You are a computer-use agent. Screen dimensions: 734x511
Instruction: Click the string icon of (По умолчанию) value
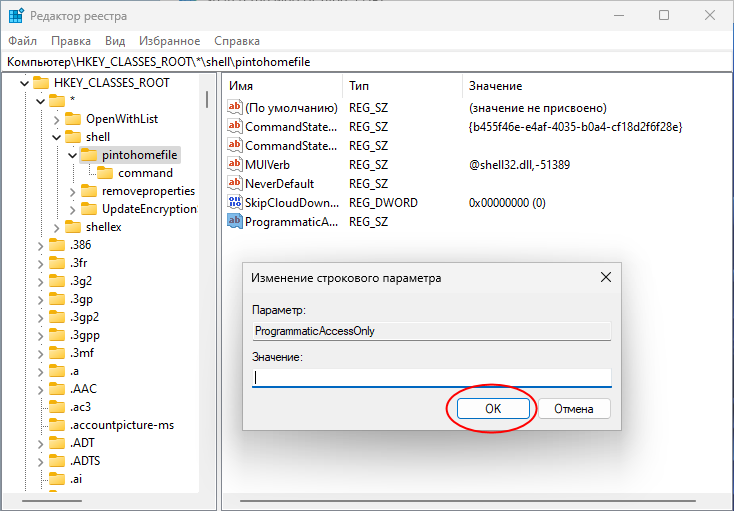235,107
